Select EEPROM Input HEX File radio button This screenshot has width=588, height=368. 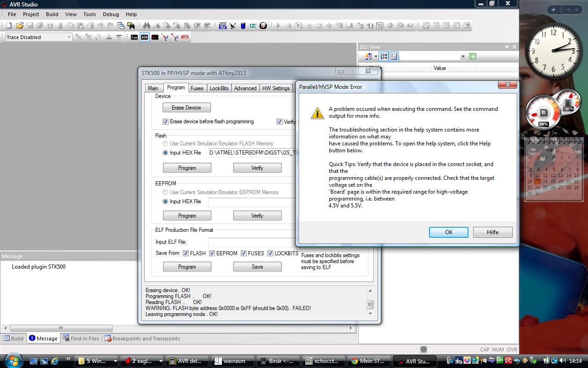[165, 201]
